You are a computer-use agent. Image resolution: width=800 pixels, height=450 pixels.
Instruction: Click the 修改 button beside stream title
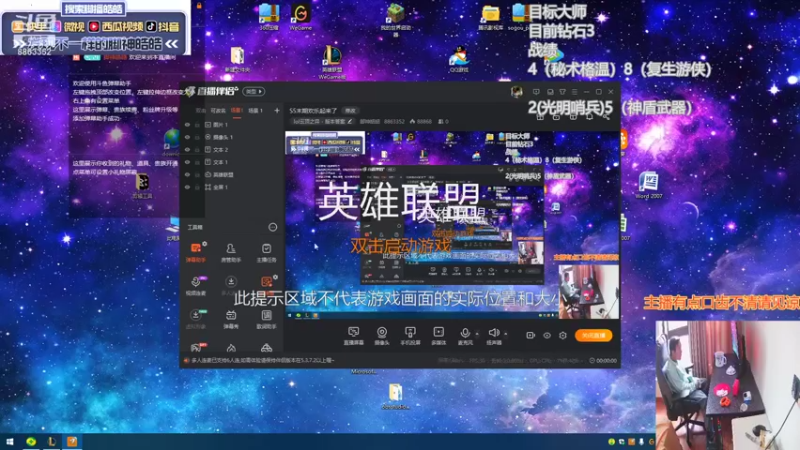click(x=350, y=111)
